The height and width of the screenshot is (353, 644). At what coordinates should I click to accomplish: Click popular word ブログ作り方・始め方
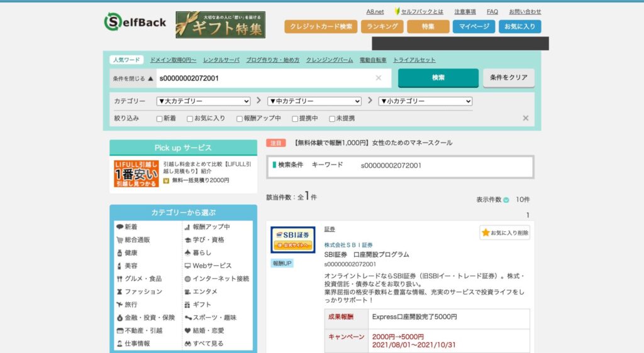273,60
